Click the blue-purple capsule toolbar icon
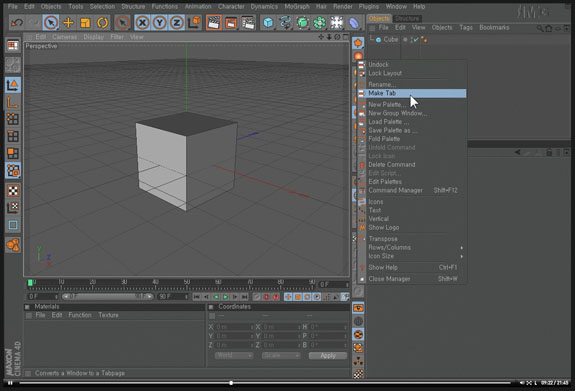Image resolution: width=575 pixels, height=391 pixels. (x=354, y=23)
